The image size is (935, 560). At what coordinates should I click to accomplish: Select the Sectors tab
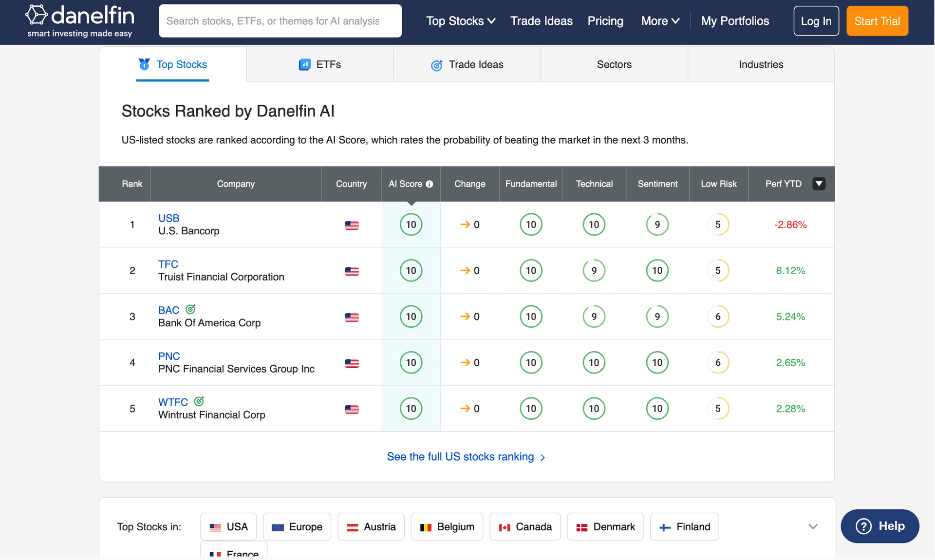pyautogui.click(x=614, y=64)
